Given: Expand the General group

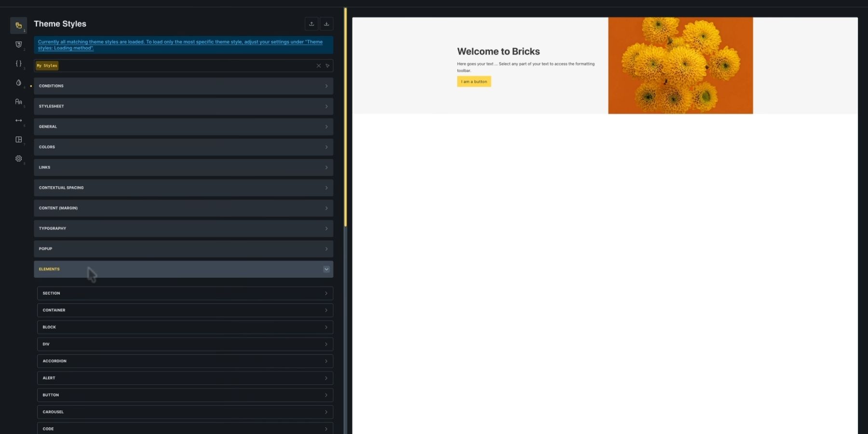Looking at the screenshot, I should click(183, 126).
